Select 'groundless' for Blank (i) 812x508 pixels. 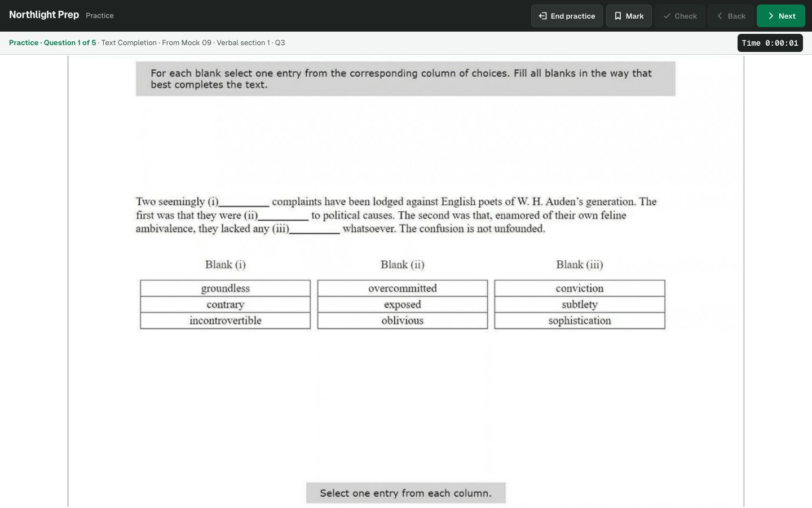coord(226,288)
